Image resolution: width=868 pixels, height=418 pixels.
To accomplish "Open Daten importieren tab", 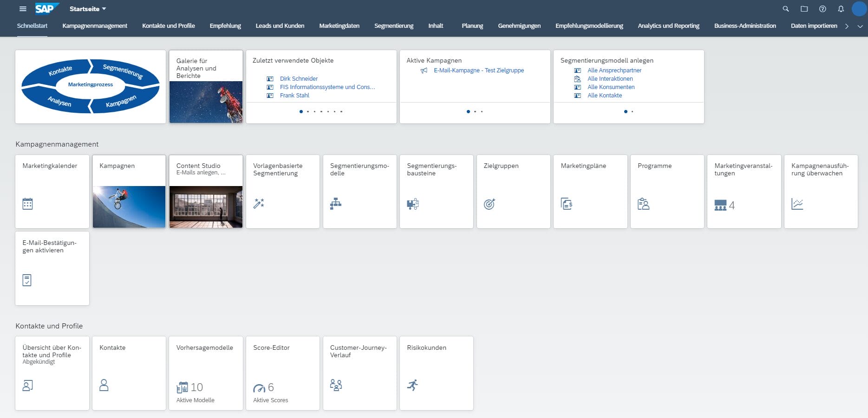I will (x=814, y=26).
